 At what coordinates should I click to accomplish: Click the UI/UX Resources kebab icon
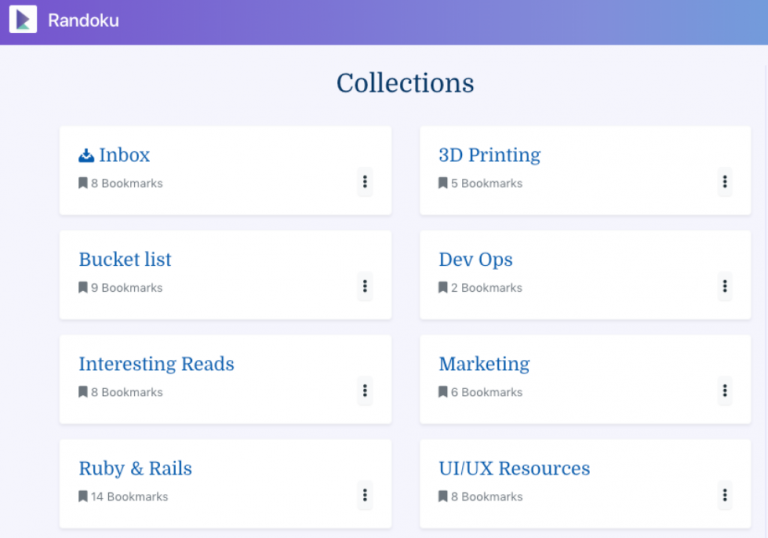(725, 495)
